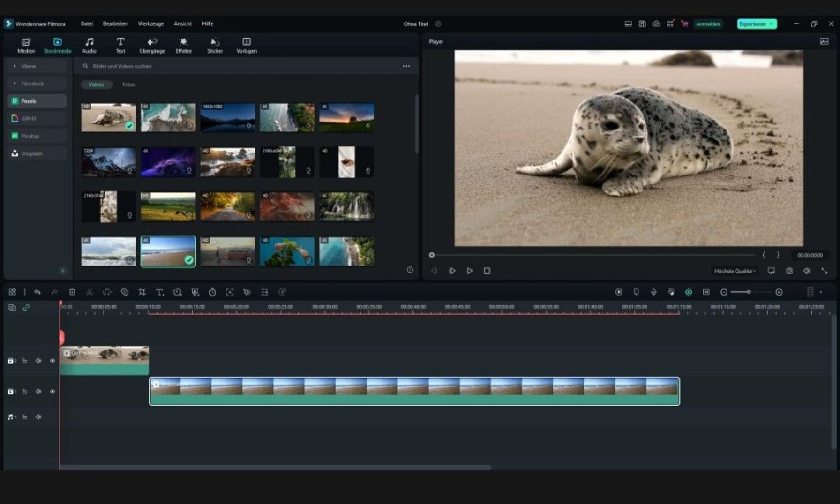
Task: Hide video track 1 with eye icon
Action: coord(53,391)
